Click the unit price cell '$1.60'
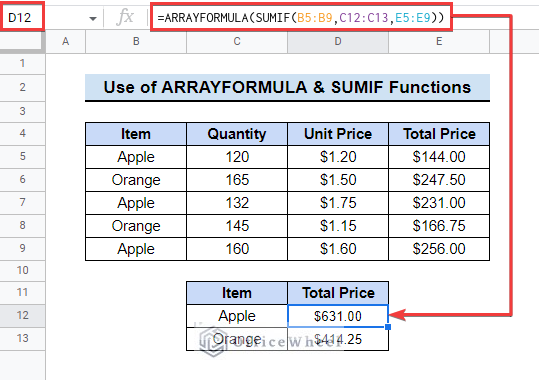 point(338,249)
